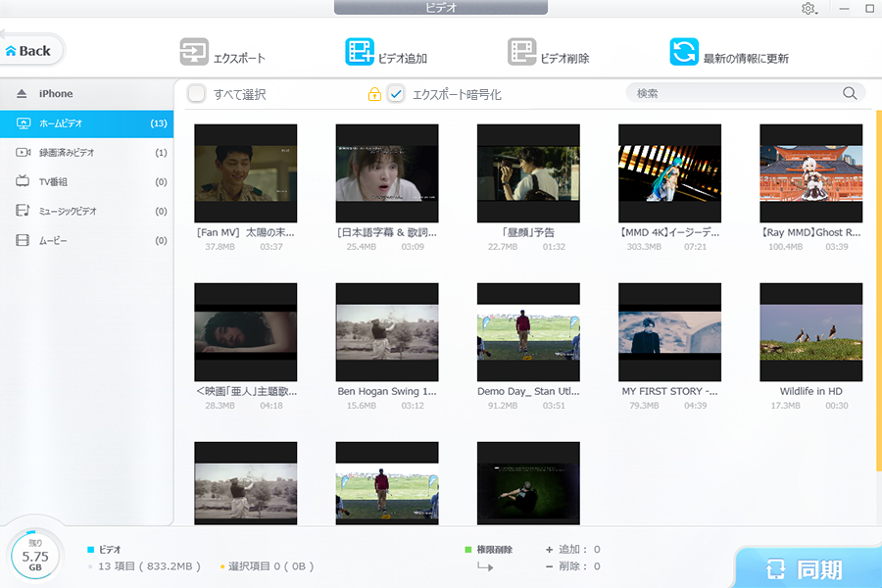Click the magnifying glass search icon

(850, 93)
